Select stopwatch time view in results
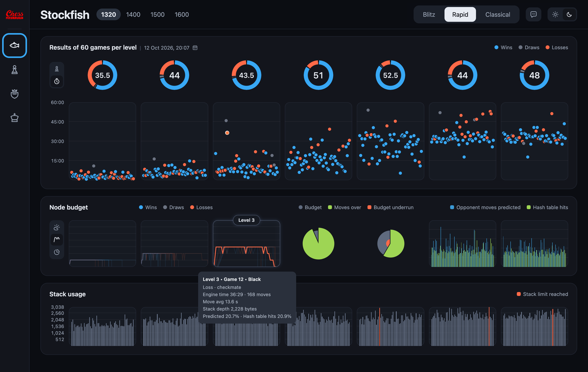The height and width of the screenshot is (372, 588). tap(57, 81)
